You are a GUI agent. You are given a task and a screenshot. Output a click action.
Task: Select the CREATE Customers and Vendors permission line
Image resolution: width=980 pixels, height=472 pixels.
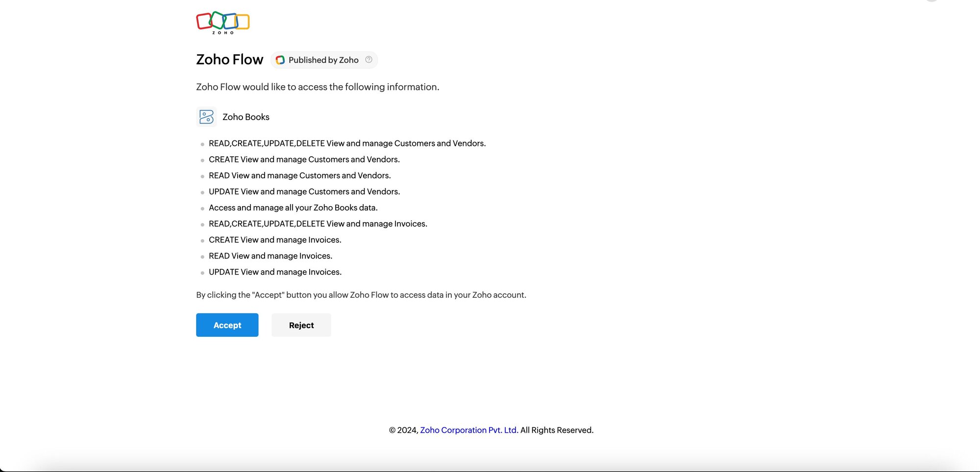coord(304,160)
